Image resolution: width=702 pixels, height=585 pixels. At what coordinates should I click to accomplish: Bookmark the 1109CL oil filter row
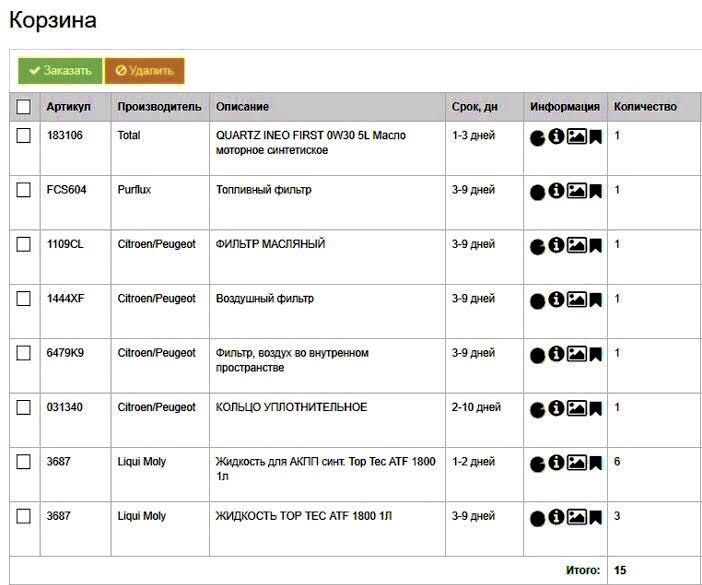click(x=595, y=245)
